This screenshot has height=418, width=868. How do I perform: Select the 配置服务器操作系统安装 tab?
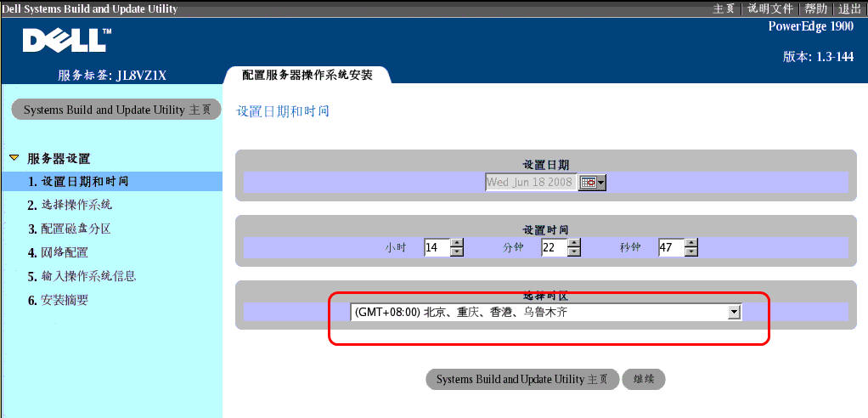pyautogui.click(x=307, y=75)
